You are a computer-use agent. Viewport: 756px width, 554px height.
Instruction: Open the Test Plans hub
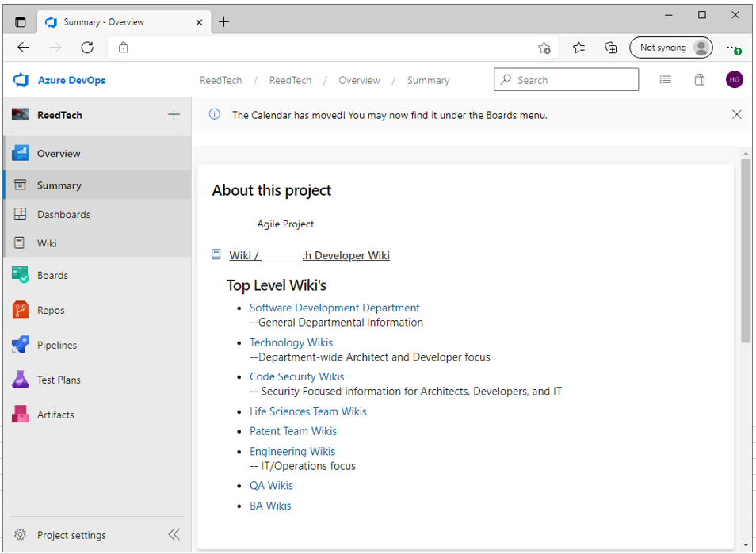[97, 380]
